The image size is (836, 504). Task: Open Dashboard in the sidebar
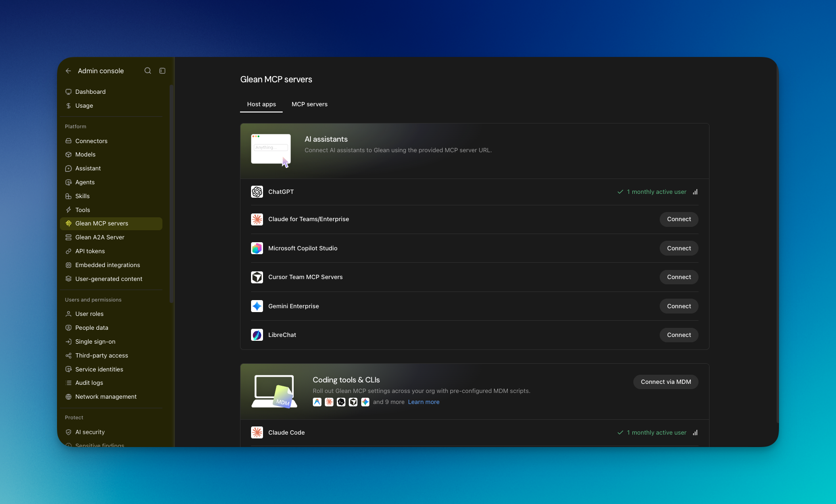coord(111,92)
